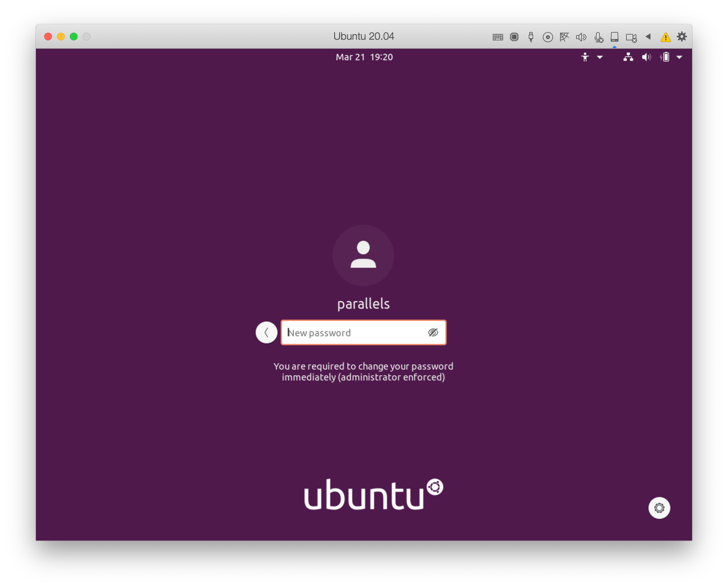Screen dimensions: 728x588
Task: Open the accessibility person menu
Action: [585, 57]
